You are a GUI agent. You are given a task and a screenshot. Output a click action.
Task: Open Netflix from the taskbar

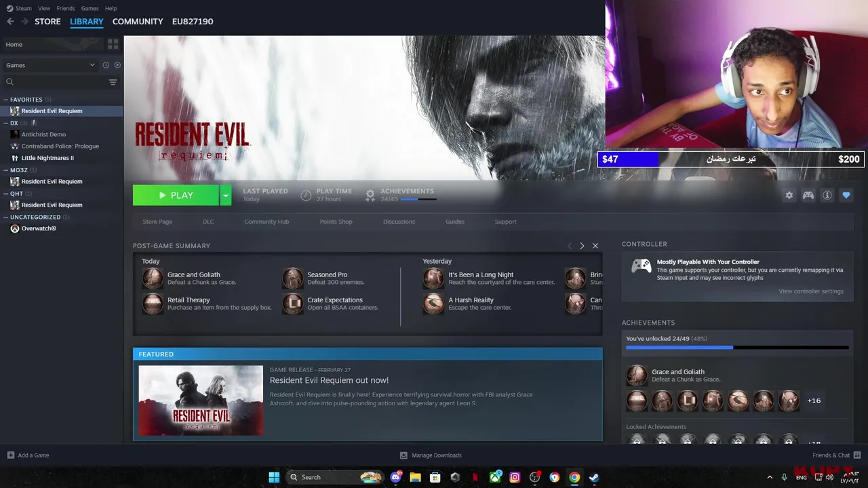click(x=475, y=477)
